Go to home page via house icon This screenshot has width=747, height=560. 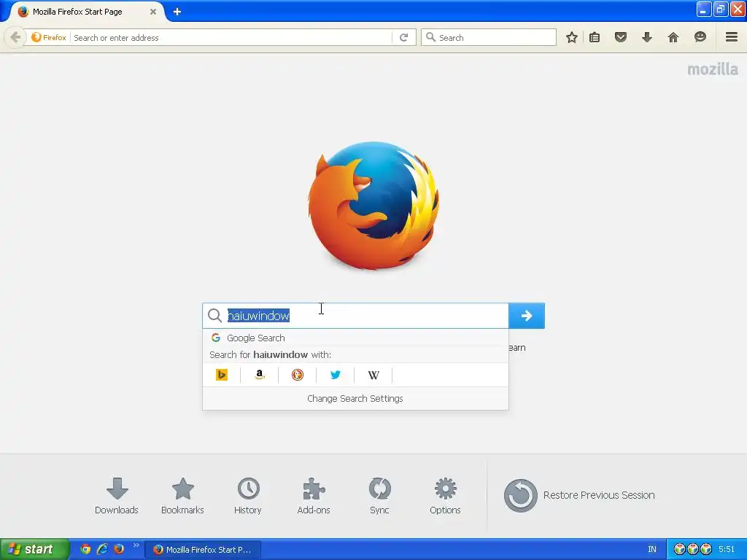(673, 37)
